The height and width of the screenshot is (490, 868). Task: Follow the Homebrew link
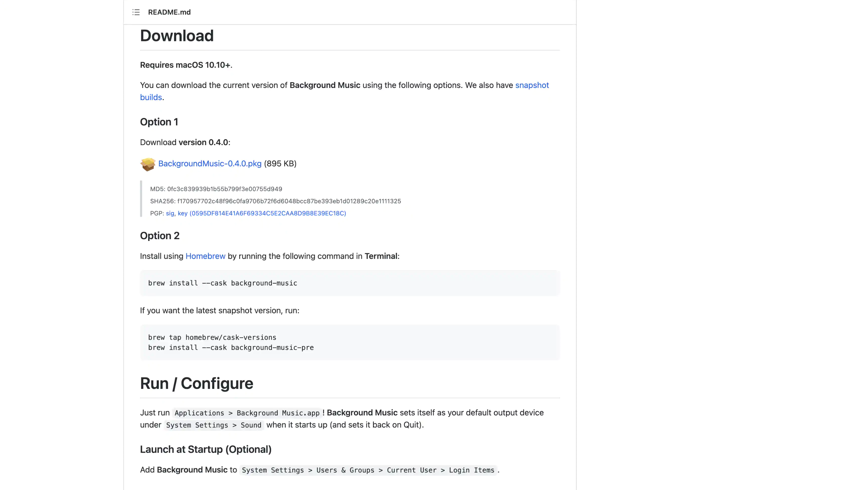pyautogui.click(x=205, y=256)
